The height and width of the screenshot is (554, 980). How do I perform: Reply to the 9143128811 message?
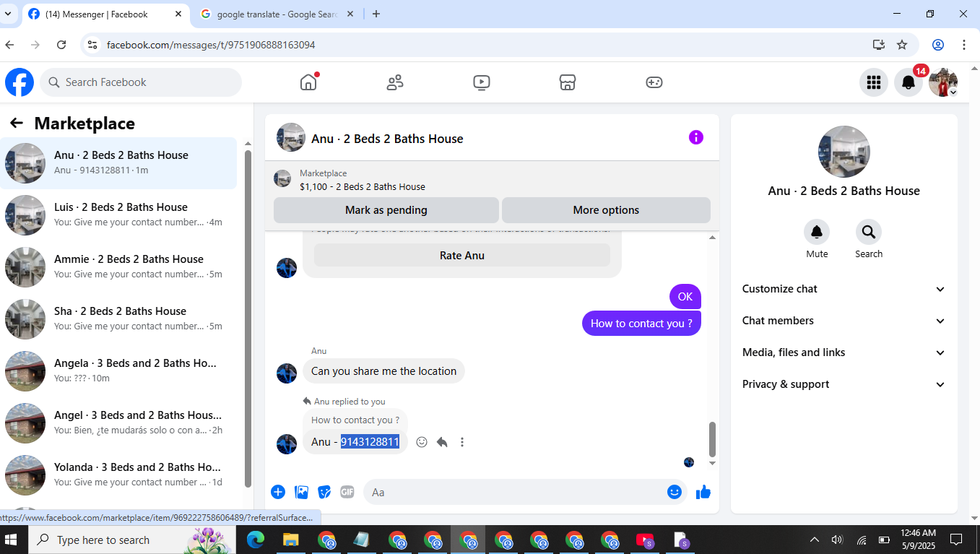click(442, 442)
